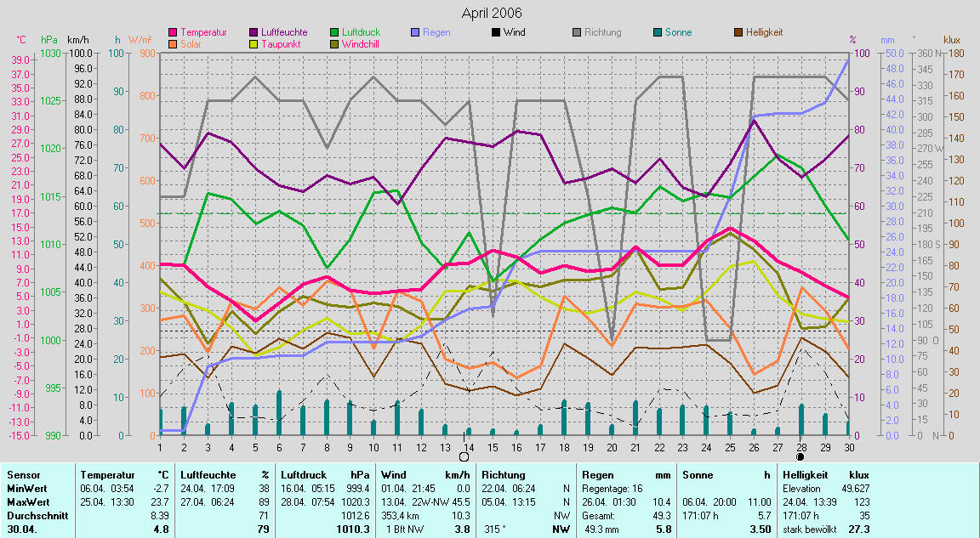Select the yellow Taupunkt legend swatch
The image size is (980, 538).
[x=254, y=44]
